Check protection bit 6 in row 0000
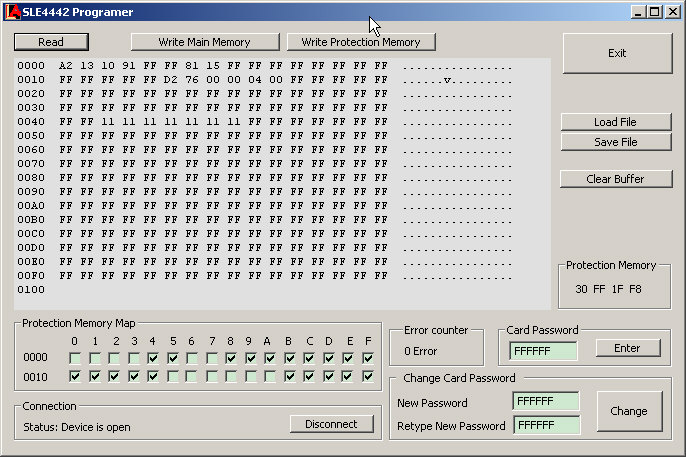 pyautogui.click(x=192, y=359)
